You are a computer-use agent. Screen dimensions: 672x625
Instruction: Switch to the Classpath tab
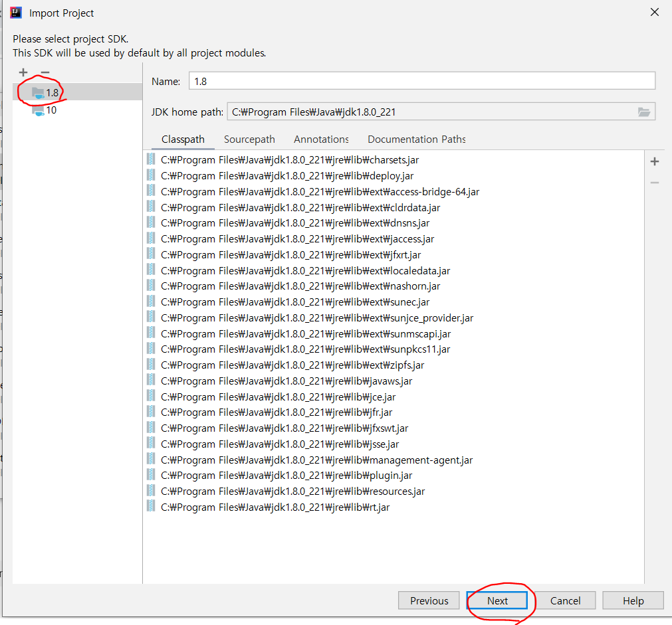[183, 139]
